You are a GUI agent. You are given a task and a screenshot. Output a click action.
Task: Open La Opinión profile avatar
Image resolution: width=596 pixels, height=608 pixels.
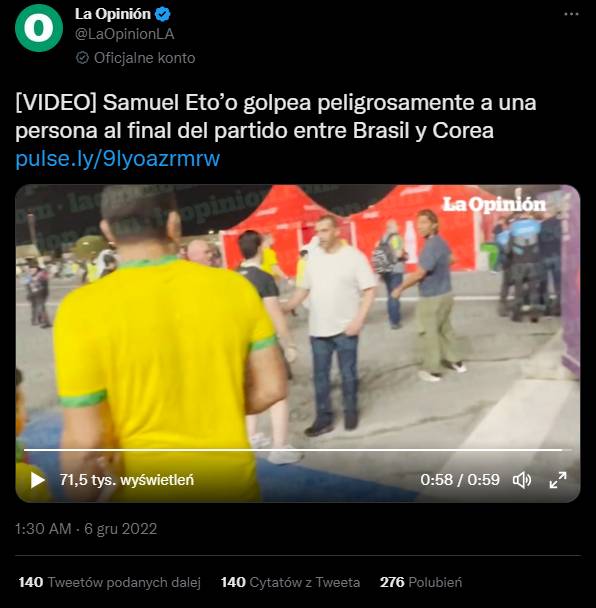point(39,28)
